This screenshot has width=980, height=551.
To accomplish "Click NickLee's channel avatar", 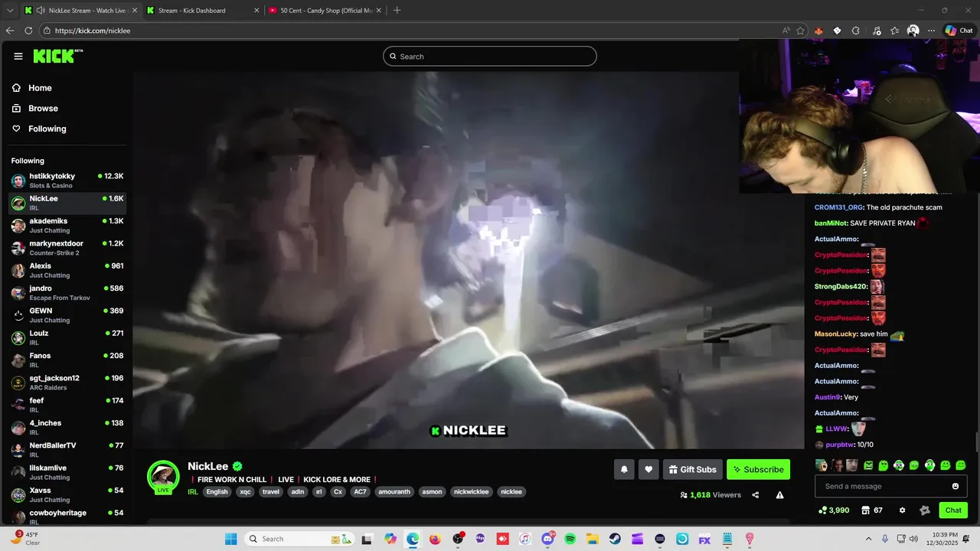I will pyautogui.click(x=163, y=477).
